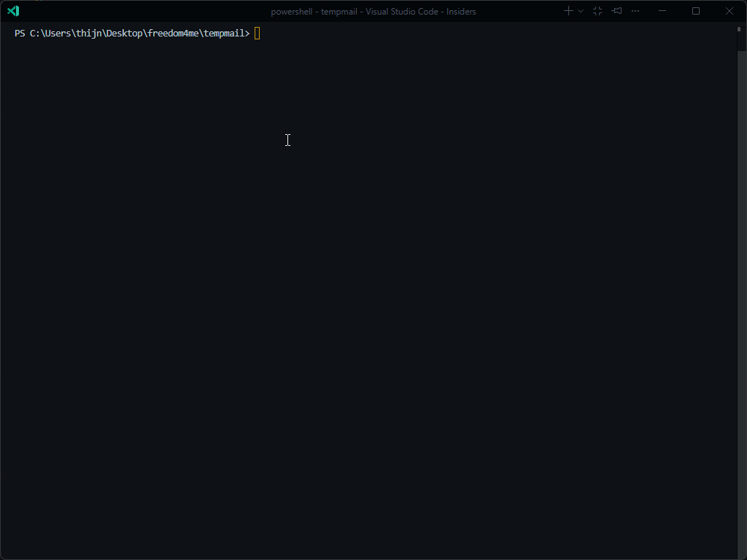Image resolution: width=747 pixels, height=560 pixels.
Task: Click the window title text in title bar
Action: click(x=373, y=12)
